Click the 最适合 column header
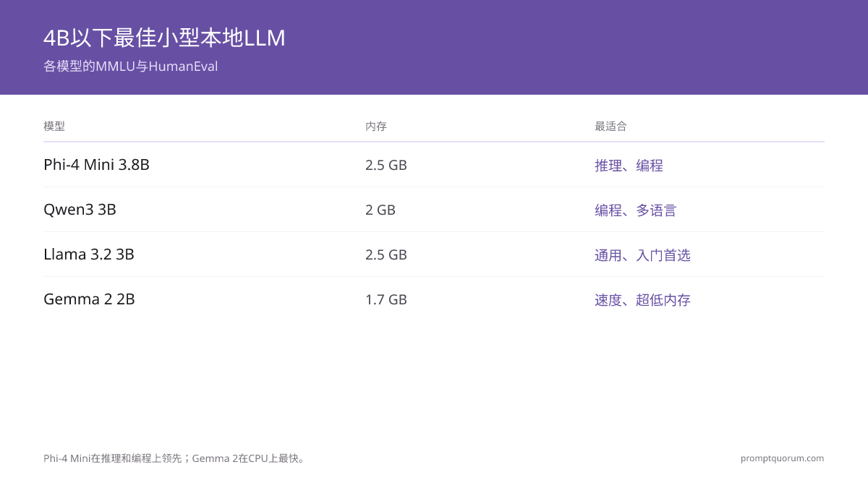The width and height of the screenshot is (868, 488). click(610, 127)
